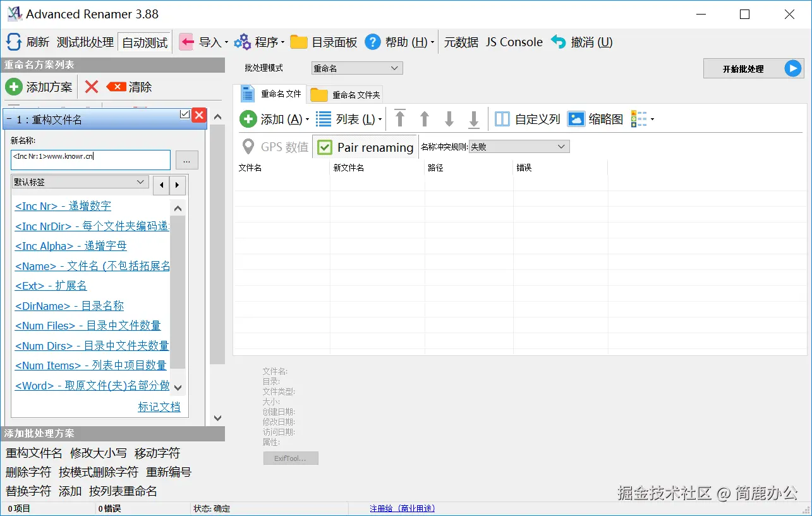812x516 pixels.
Task: Click the <Inc Alpha> 递增字母 tag link
Action: [71, 246]
